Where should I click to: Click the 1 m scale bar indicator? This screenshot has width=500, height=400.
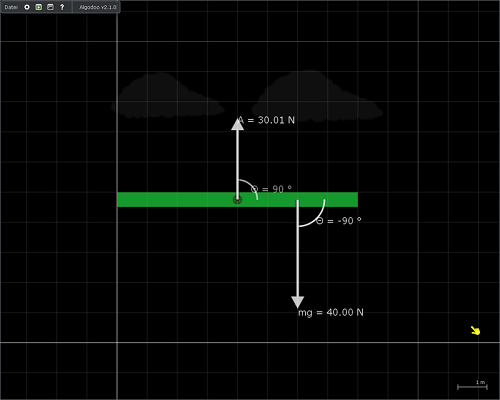472,385
